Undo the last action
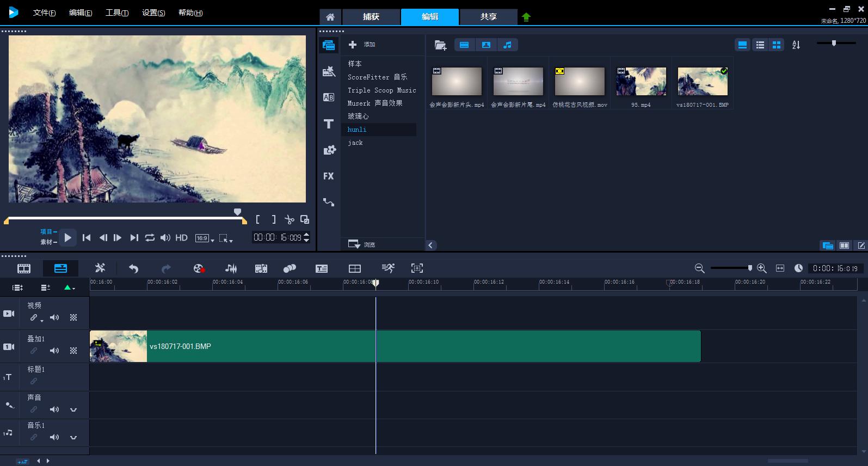868x466 pixels. click(x=133, y=268)
